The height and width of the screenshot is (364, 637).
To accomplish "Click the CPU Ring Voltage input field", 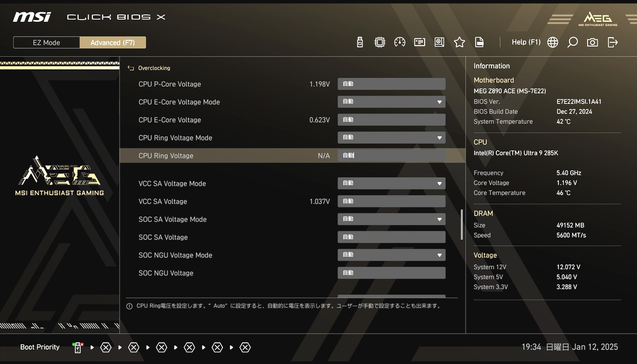I will 391,155.
